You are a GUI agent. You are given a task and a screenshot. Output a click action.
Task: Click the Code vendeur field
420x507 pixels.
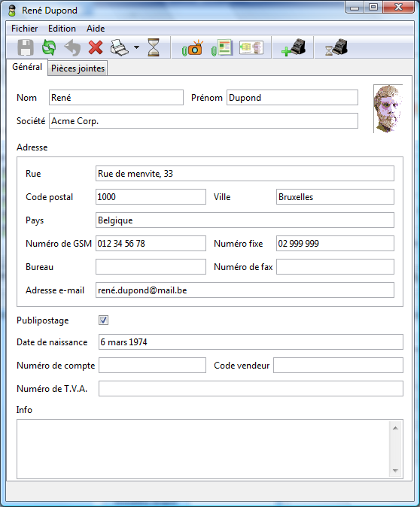[338, 366]
